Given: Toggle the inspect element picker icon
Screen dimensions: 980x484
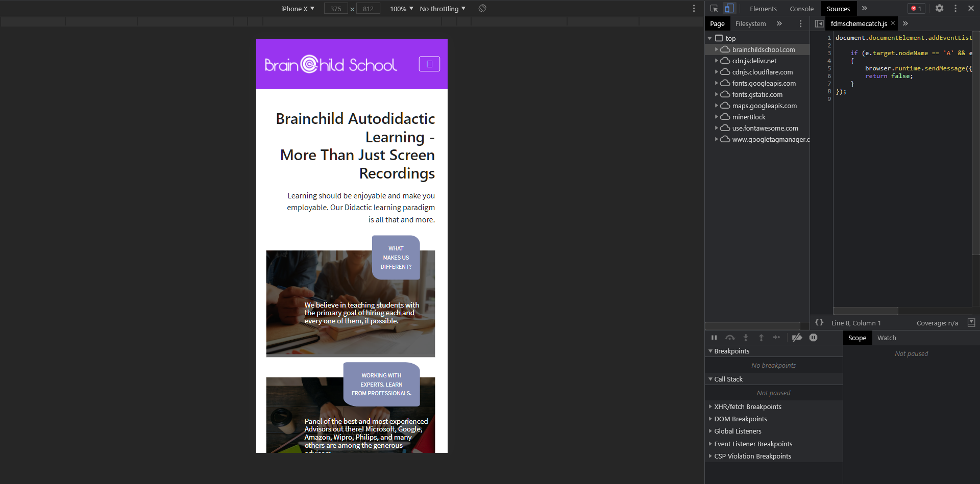Looking at the screenshot, I should coord(714,8).
